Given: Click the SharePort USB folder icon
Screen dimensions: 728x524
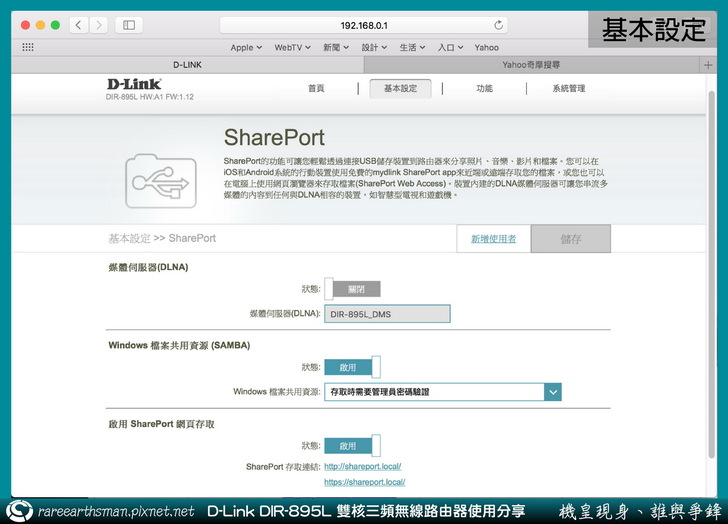Looking at the screenshot, I should pos(153,180).
